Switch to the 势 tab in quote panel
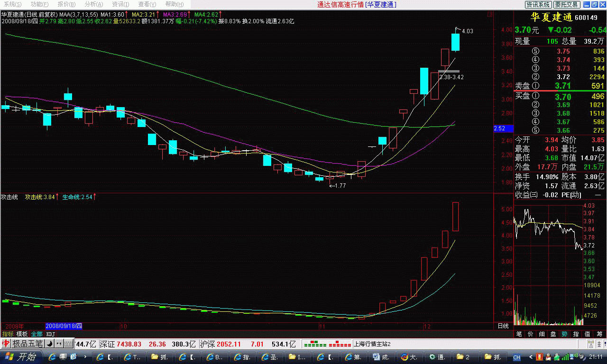Screen dimensions: 607x364 click(565, 334)
